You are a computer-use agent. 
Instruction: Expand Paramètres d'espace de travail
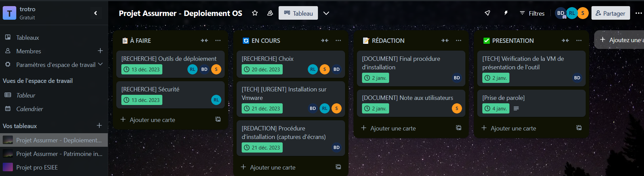coord(100,65)
